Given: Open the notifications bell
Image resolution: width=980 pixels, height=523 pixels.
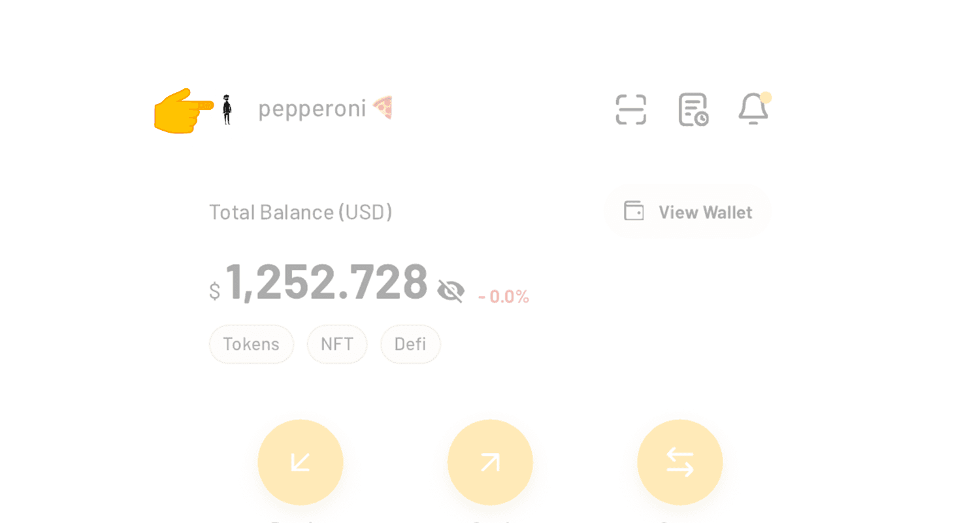Looking at the screenshot, I should tap(754, 109).
